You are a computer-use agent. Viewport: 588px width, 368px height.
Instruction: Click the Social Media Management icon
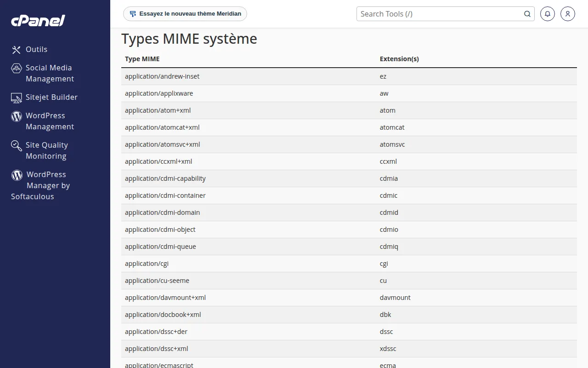[17, 68]
